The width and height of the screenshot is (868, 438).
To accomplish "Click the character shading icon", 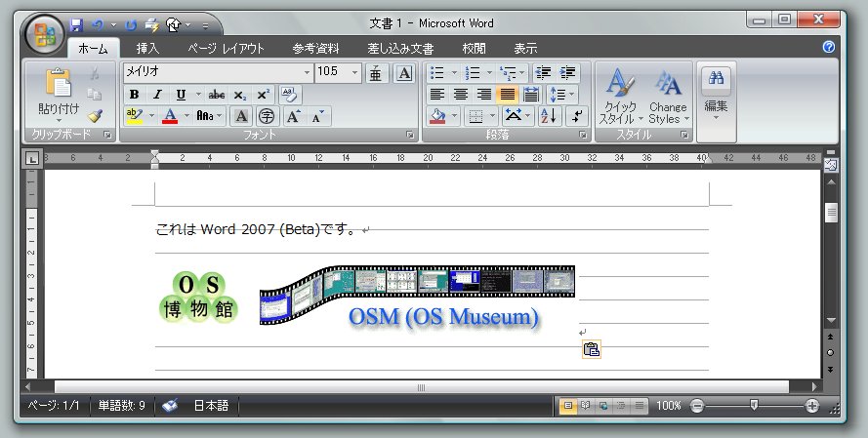I will (x=241, y=116).
